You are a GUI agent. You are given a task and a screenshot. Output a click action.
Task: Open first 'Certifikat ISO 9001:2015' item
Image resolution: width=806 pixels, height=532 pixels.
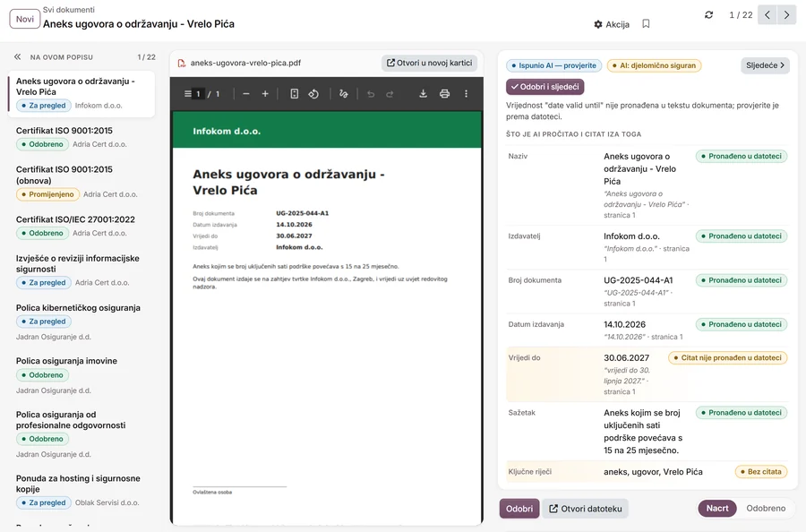[81, 137]
